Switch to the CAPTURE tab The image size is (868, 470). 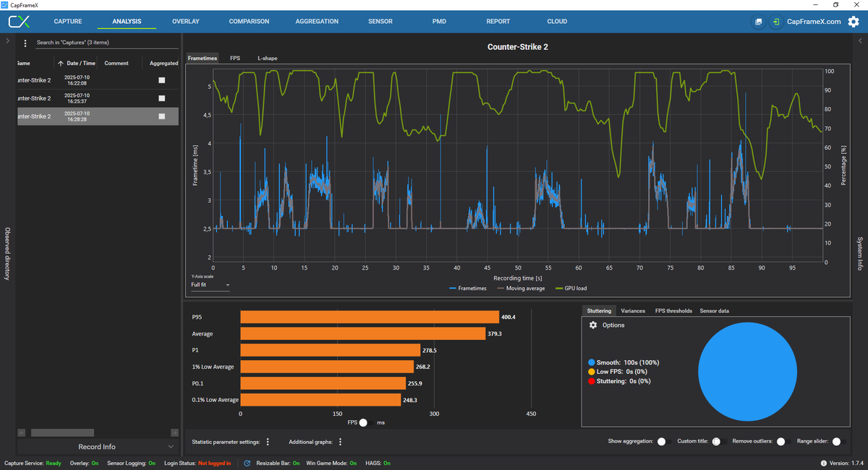pyautogui.click(x=68, y=22)
